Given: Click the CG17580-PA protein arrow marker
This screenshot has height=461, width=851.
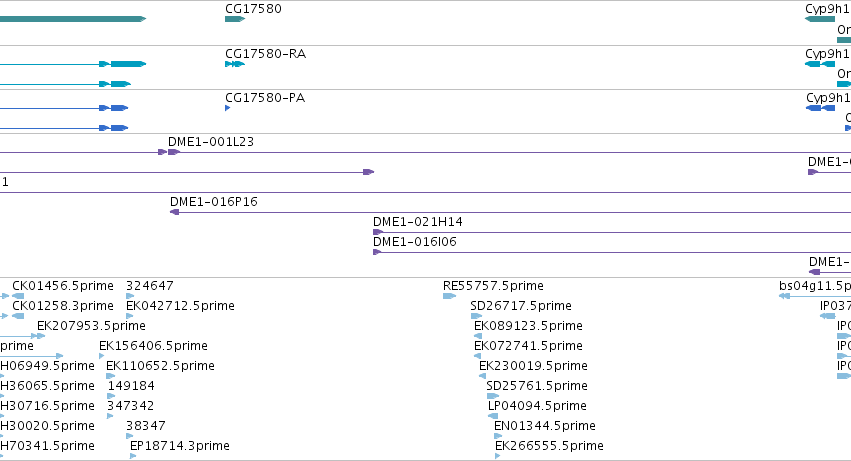Looking at the screenshot, I should click(227, 108).
